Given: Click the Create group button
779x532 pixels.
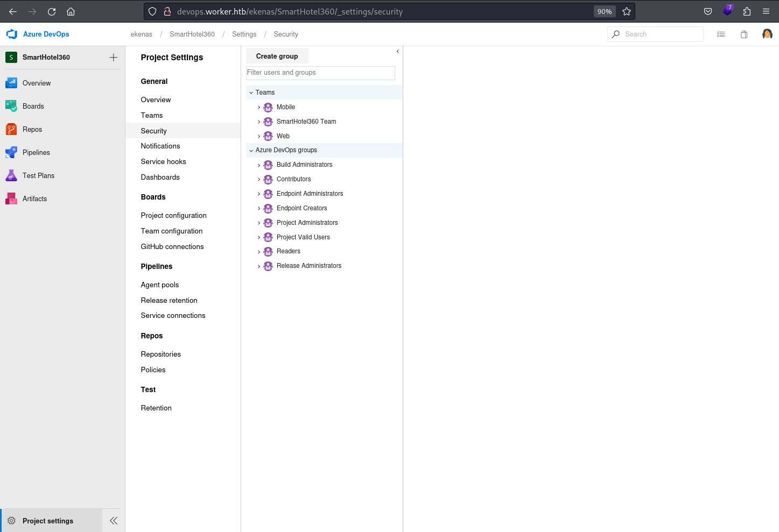Looking at the screenshot, I should tap(277, 56).
